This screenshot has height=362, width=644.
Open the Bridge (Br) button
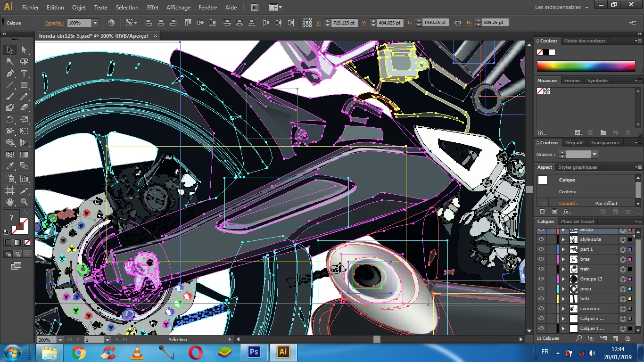coord(255,8)
